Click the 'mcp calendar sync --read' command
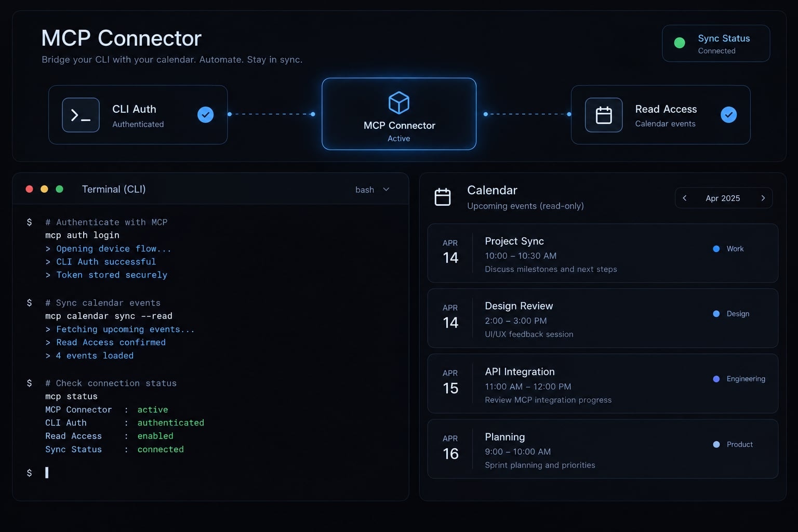This screenshot has width=798, height=532. coord(109,316)
